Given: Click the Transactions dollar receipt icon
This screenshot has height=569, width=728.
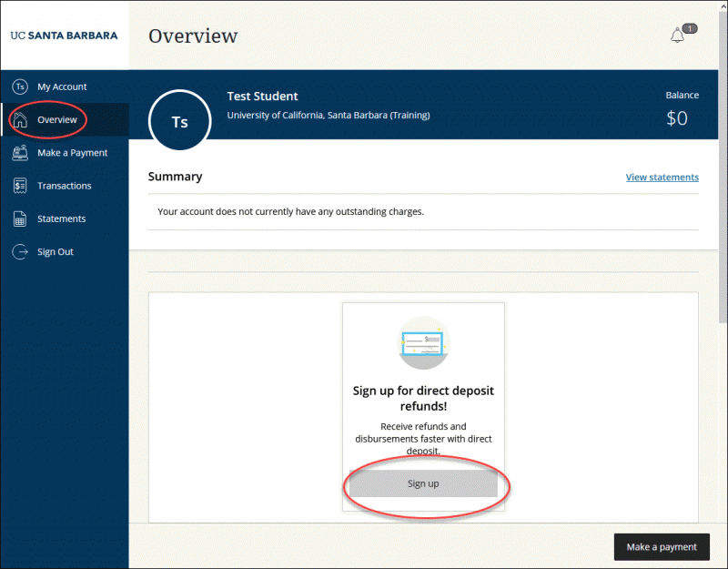Looking at the screenshot, I should (x=20, y=186).
